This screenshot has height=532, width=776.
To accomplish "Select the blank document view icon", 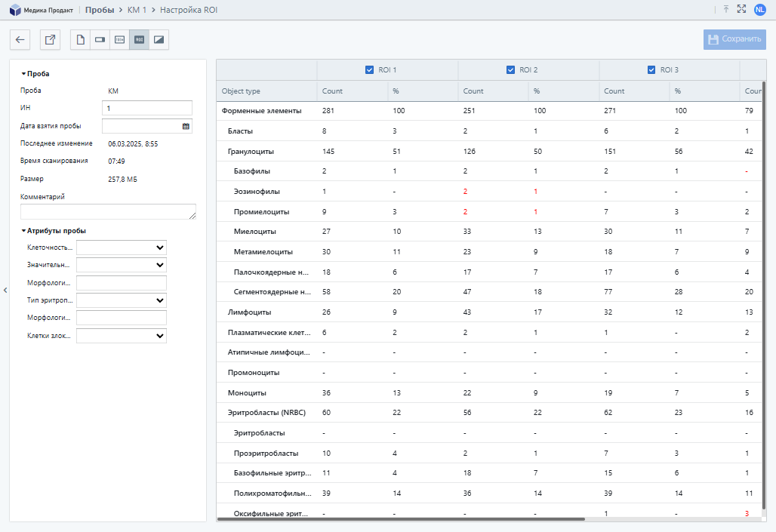I will (x=80, y=39).
